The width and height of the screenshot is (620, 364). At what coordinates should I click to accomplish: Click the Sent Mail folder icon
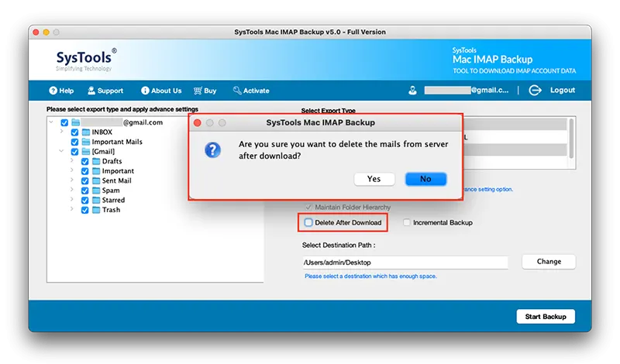[x=96, y=180]
